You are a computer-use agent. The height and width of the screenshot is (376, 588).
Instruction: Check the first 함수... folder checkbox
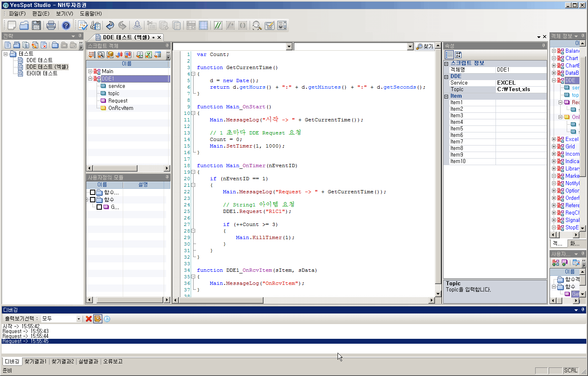93,192
